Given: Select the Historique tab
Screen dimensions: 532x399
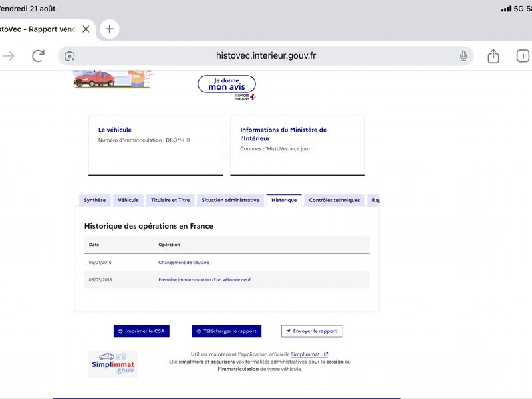Looking at the screenshot, I should click(x=284, y=200).
